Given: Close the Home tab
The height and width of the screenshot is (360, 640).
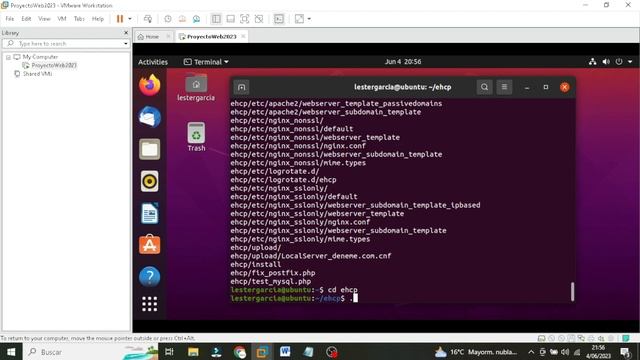Looking at the screenshot, I should point(168,37).
